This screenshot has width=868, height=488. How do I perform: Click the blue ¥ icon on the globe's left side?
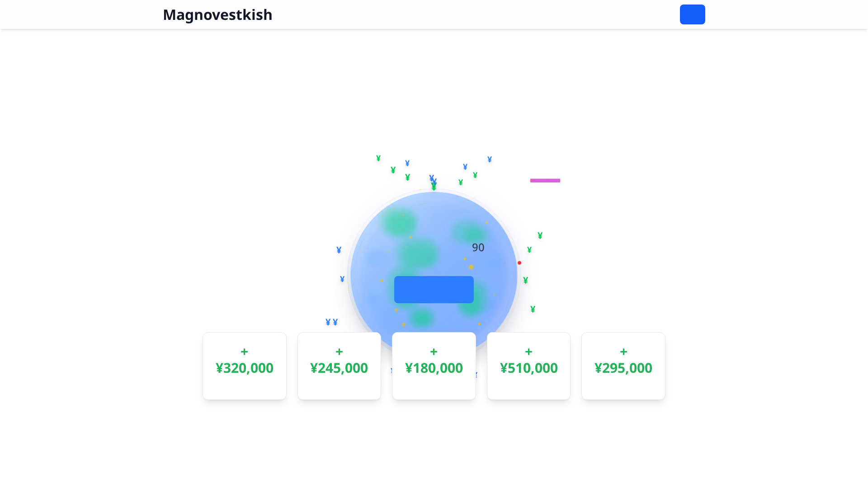(x=339, y=249)
